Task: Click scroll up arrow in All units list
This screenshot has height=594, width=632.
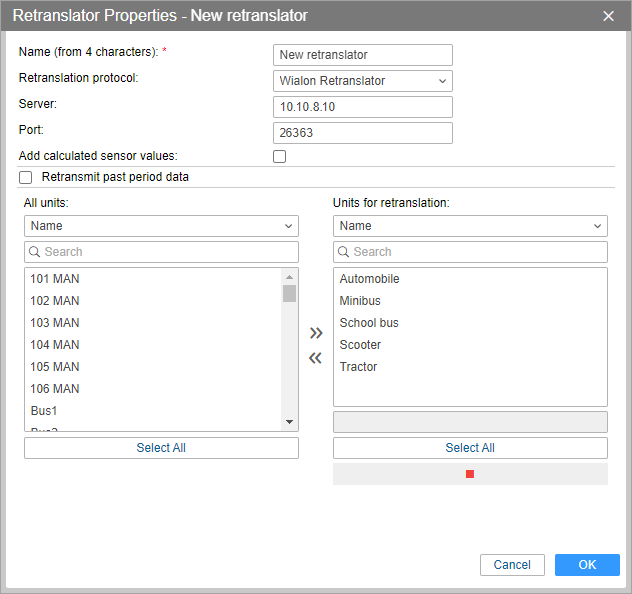Action: (289, 277)
